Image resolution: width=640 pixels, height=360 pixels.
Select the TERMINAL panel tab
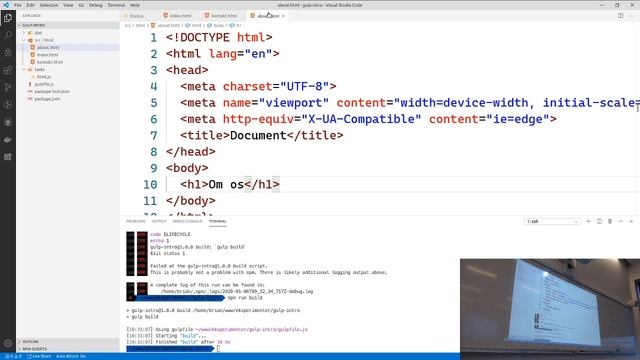[218, 221]
